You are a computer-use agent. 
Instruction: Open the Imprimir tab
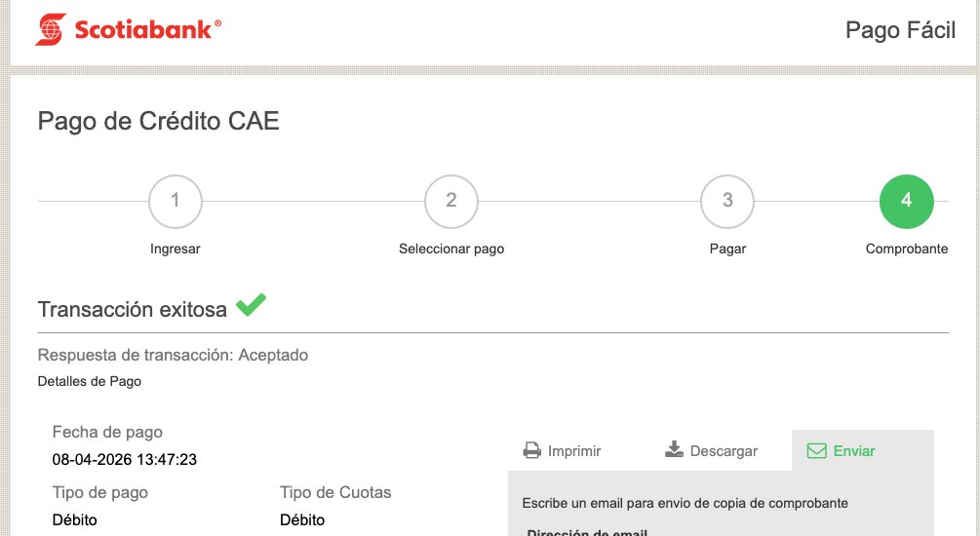coord(562,450)
